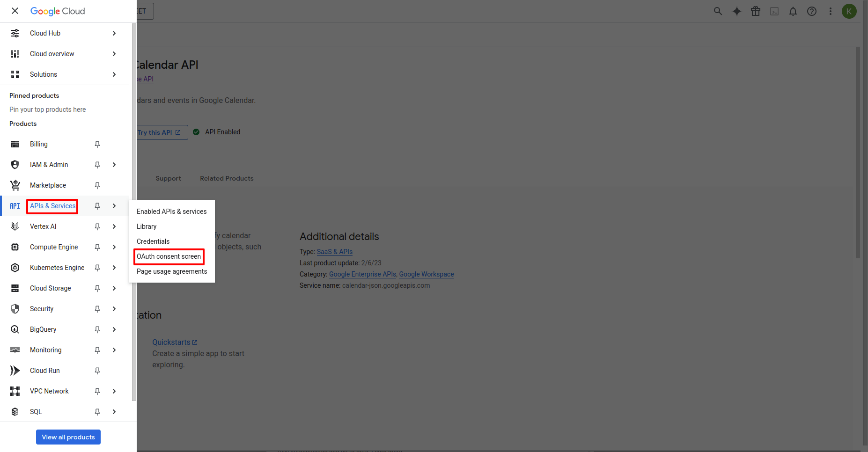Open the help question mark icon
868x452 pixels.
[x=812, y=11]
